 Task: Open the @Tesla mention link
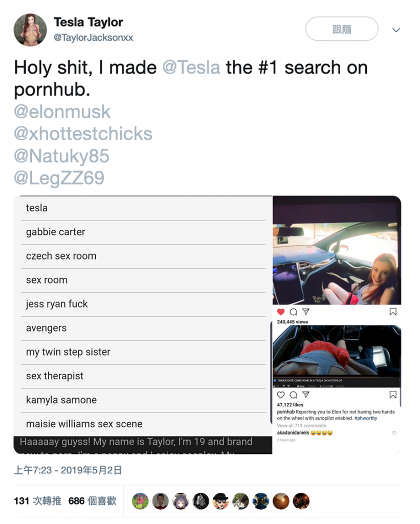pos(191,68)
